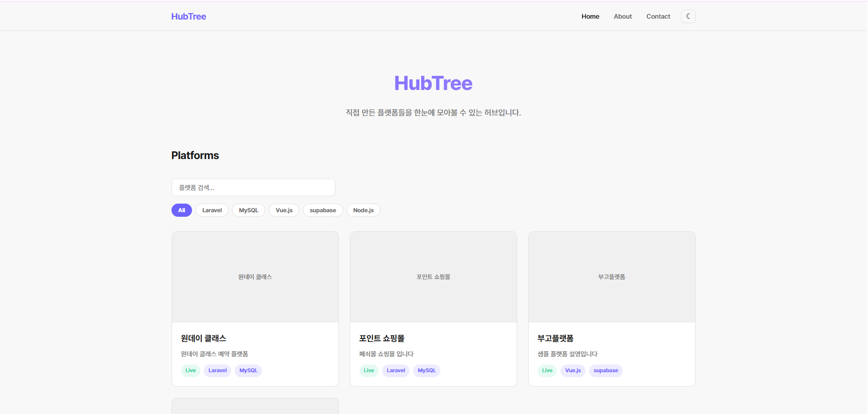The height and width of the screenshot is (414, 868).
Task: Click the Live badge on 원데이 클래스 card
Action: coord(190,370)
